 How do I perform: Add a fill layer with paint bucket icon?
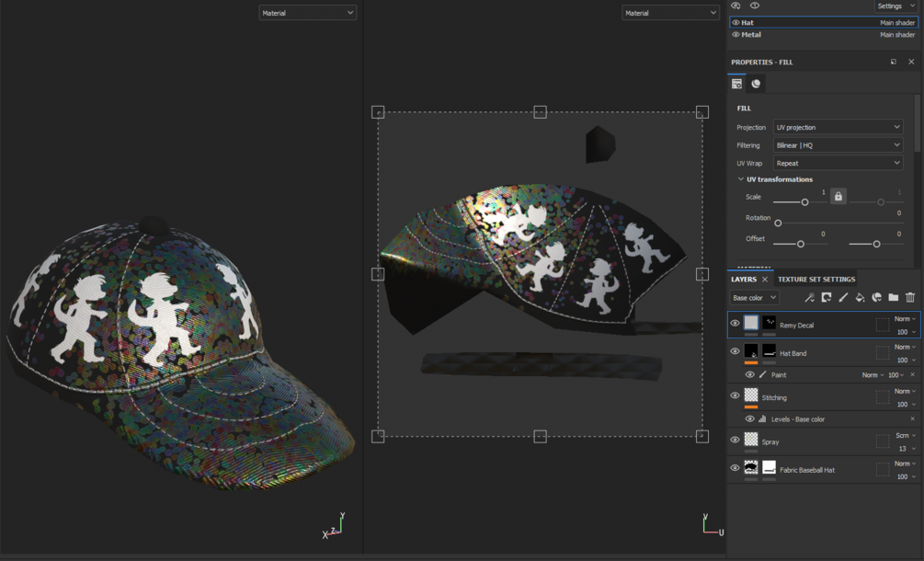pyautogui.click(x=860, y=298)
